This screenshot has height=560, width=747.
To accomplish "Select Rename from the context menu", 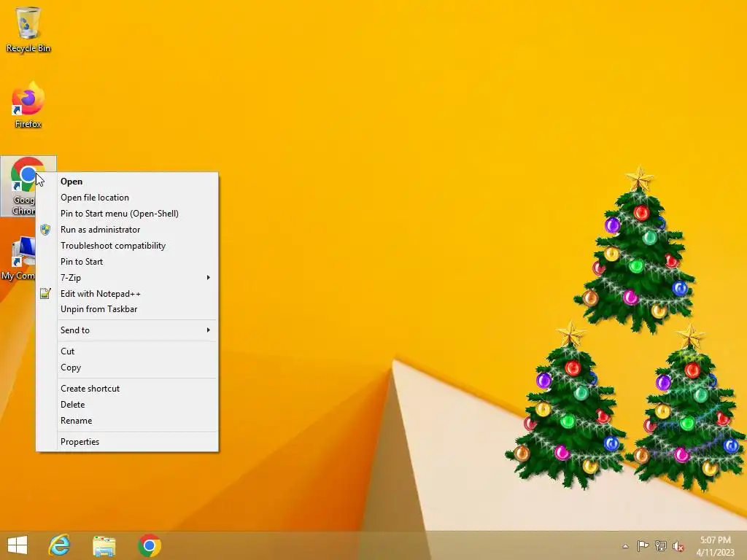I will (127, 421).
